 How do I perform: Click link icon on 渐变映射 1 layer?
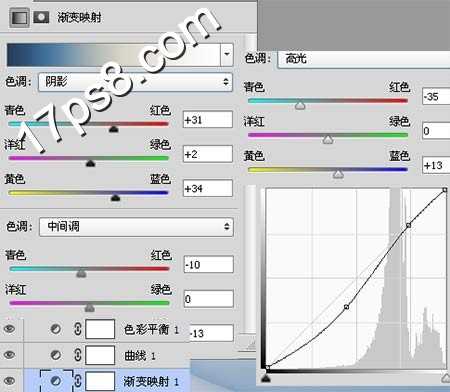point(77,380)
